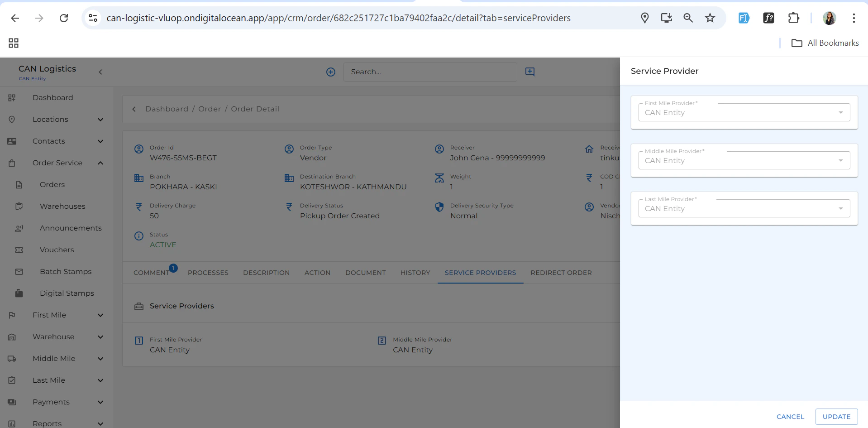Click the First Mile Provider number-one icon
Image resolution: width=868 pixels, height=428 pixels.
pos(139,341)
